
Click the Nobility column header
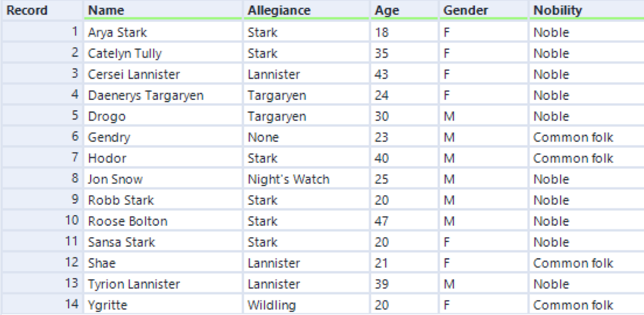point(587,10)
